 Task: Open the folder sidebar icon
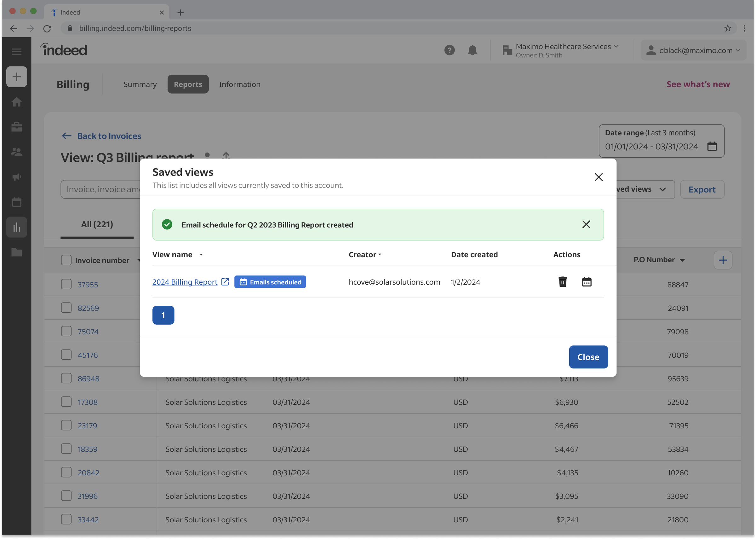click(17, 252)
